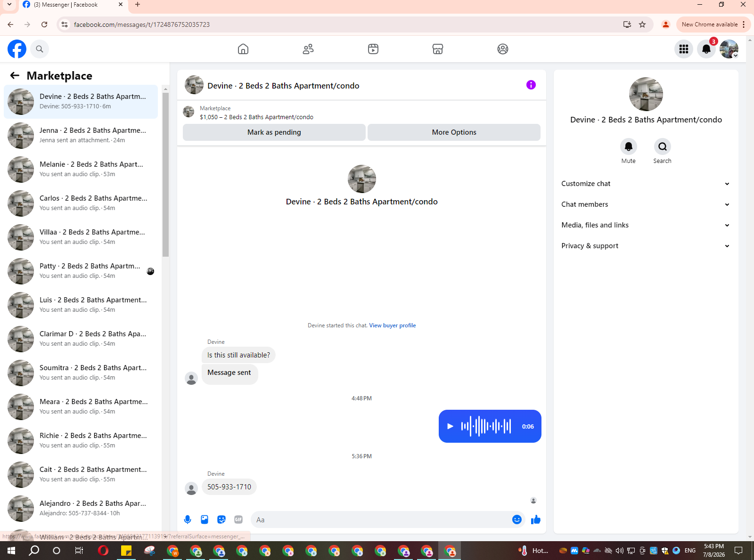This screenshot has width=754, height=560.
Task: Expand the Chat members section
Action: [x=646, y=204]
